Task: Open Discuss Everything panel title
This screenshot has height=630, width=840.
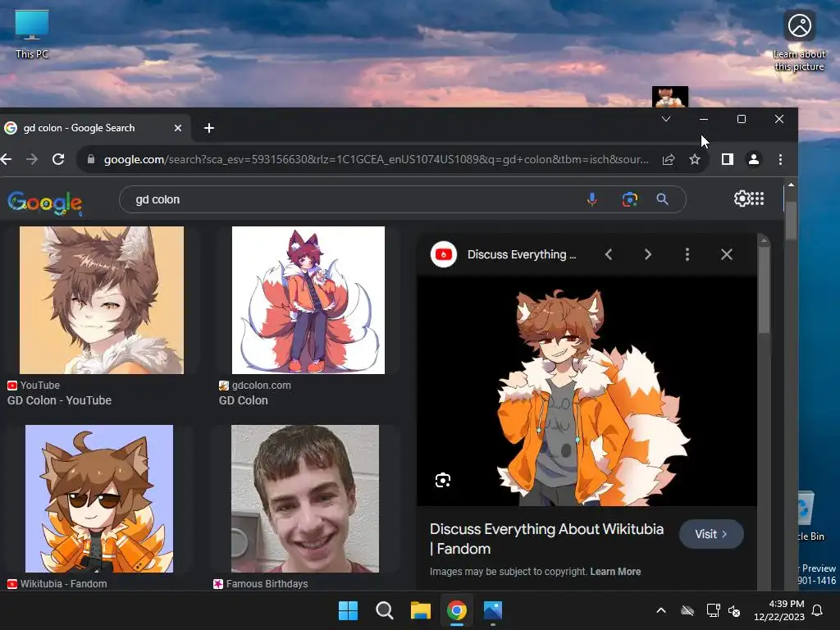Action: tap(521, 254)
